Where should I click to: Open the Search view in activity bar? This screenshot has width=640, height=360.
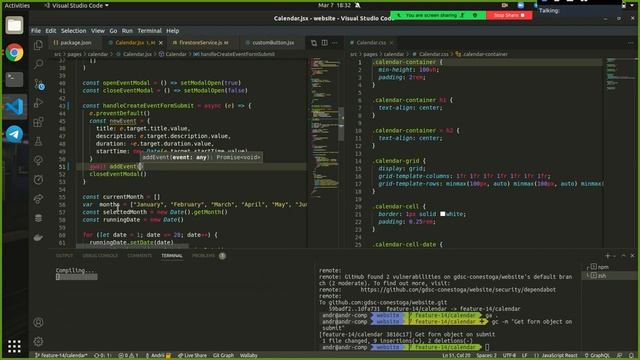tap(38, 64)
